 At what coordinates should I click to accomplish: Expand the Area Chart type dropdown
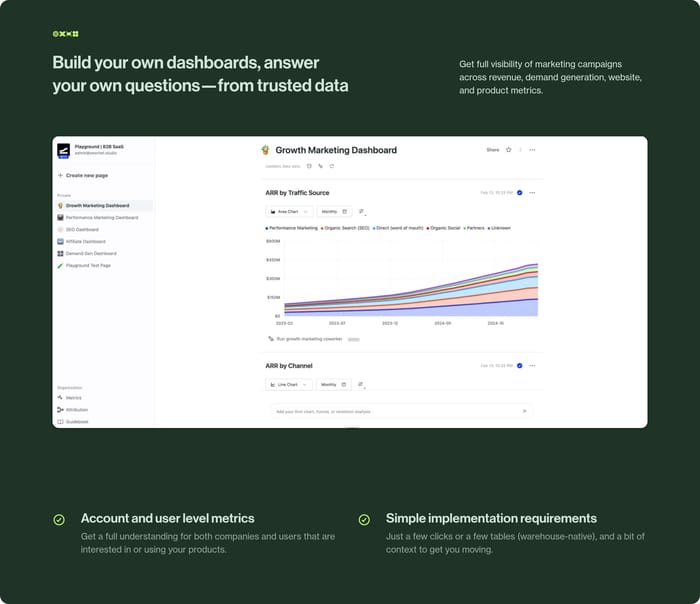click(289, 212)
